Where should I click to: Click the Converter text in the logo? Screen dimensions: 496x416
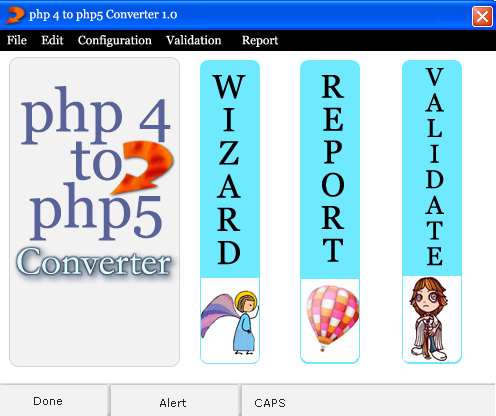pyautogui.click(x=94, y=262)
